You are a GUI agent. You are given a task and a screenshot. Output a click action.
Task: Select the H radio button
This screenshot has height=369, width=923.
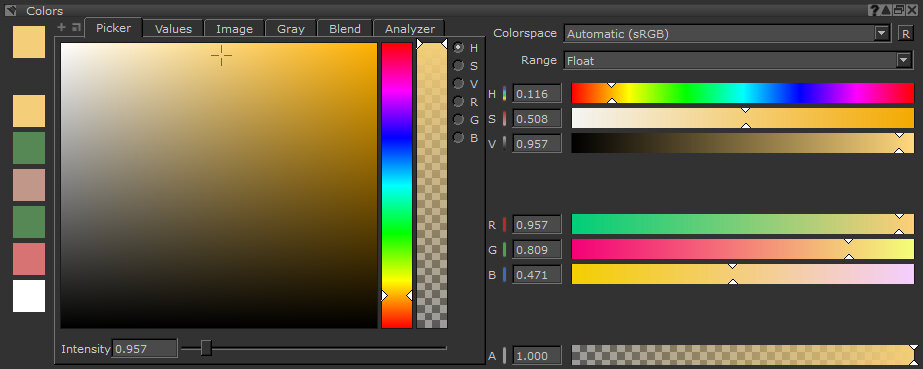[459, 48]
